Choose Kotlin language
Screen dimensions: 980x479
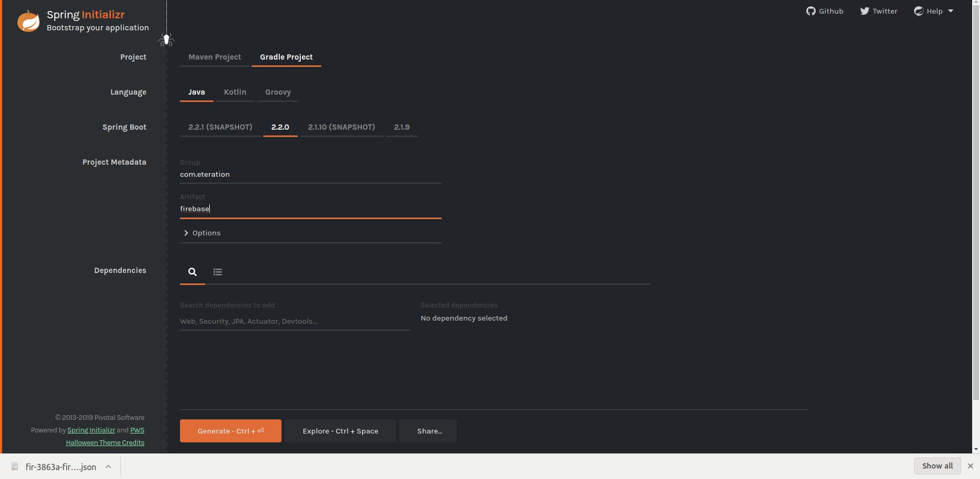[235, 92]
